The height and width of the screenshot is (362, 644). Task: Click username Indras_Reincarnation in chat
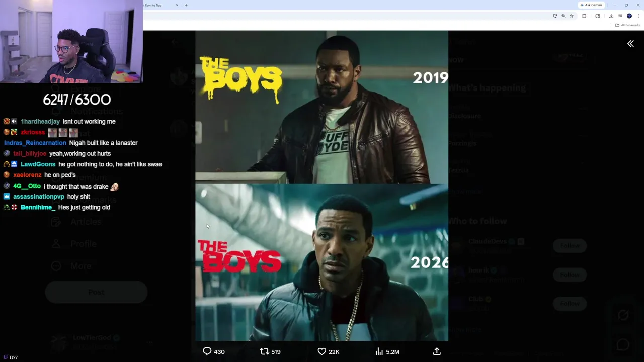35,143
